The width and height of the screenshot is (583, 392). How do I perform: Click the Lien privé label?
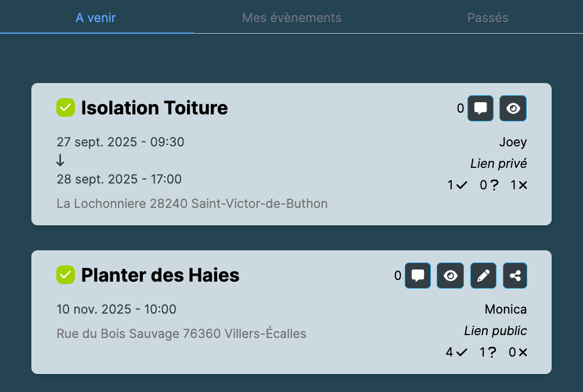[498, 164]
